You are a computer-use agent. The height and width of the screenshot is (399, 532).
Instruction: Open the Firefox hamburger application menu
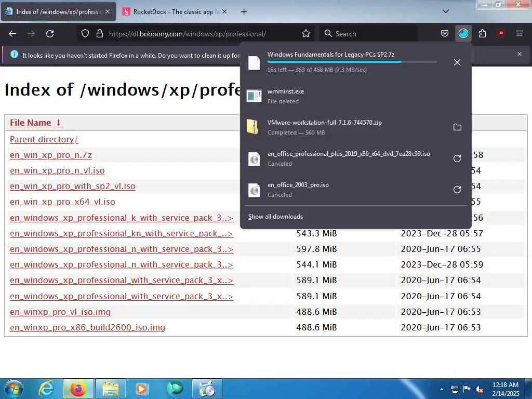pos(519,33)
